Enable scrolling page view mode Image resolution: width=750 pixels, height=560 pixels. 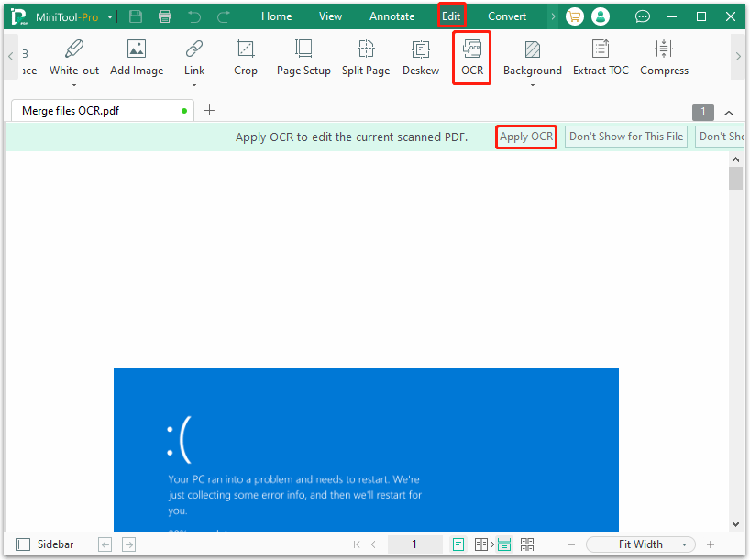(x=504, y=544)
